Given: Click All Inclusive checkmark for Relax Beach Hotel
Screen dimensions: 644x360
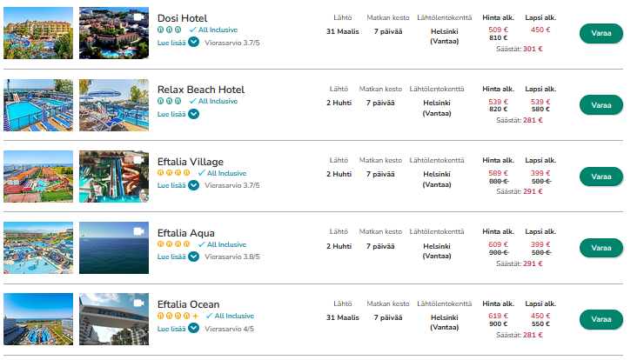Looking at the screenshot, I should coord(192,102).
